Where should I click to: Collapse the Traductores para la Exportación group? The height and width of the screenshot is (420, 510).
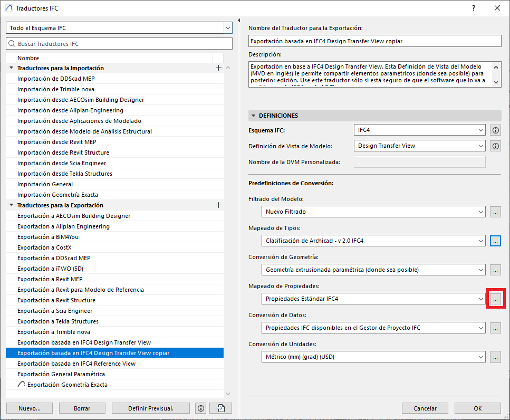11,205
